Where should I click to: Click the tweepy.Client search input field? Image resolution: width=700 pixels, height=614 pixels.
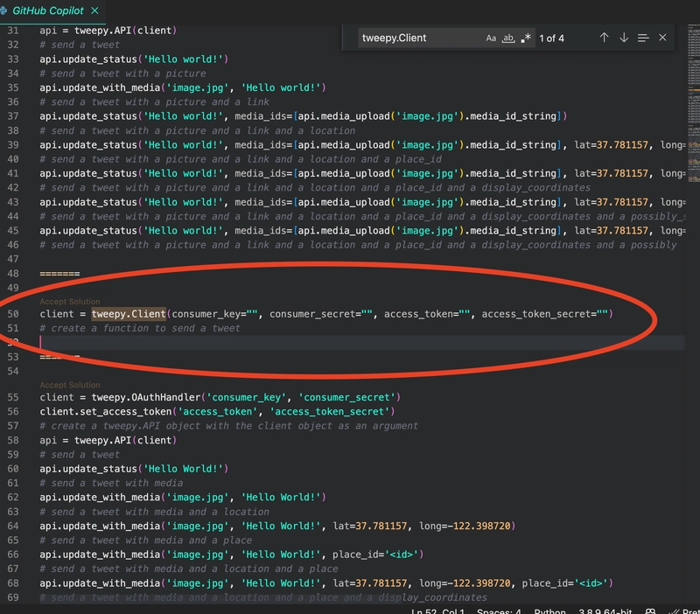pyautogui.click(x=420, y=38)
